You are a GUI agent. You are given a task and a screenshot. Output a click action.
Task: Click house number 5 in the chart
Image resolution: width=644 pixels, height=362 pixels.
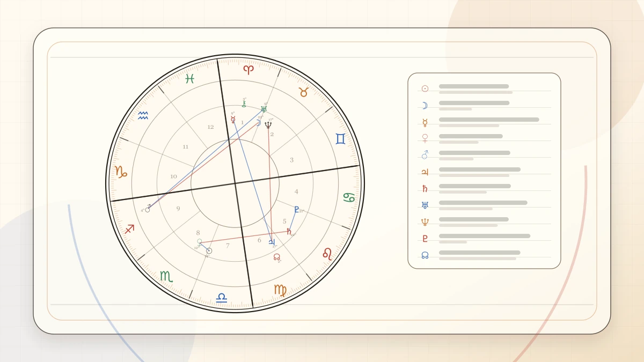284,221
